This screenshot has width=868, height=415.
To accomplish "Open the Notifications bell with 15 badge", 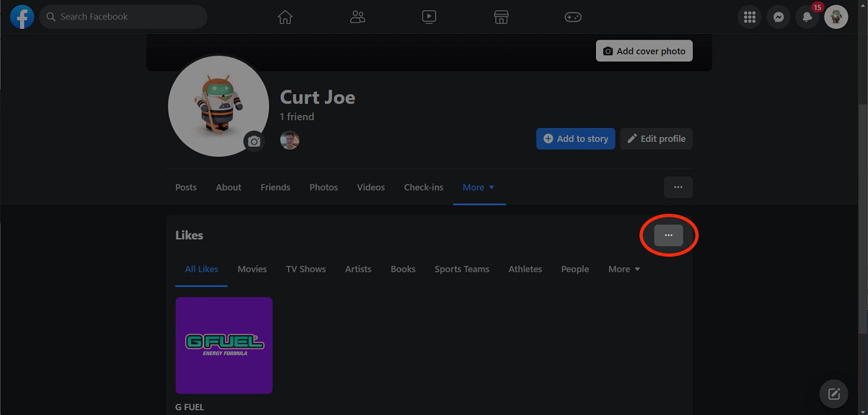I will 807,17.
